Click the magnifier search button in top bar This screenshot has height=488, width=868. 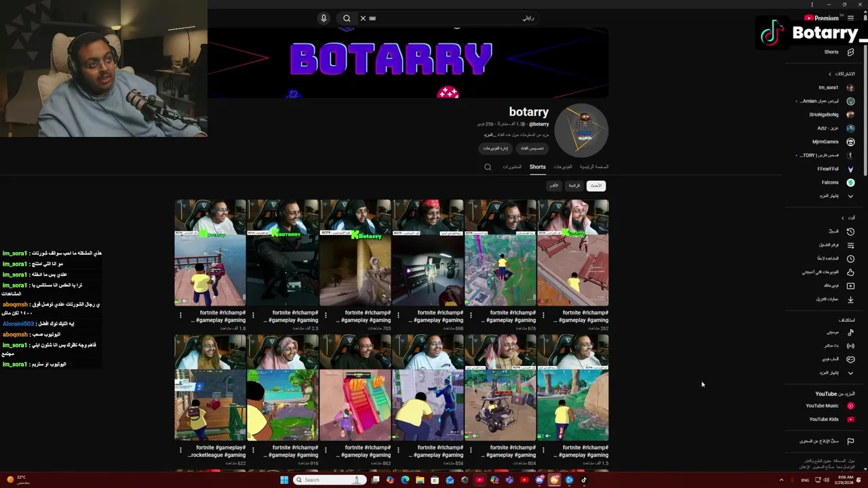(x=347, y=18)
